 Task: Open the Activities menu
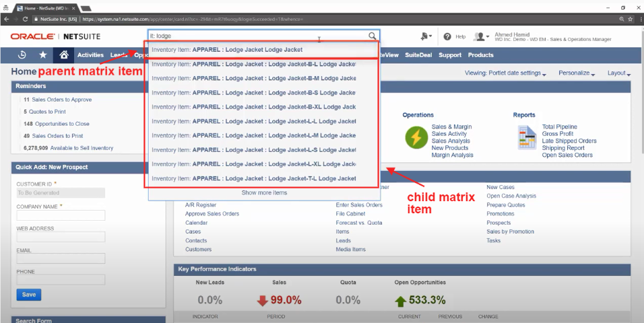point(90,55)
